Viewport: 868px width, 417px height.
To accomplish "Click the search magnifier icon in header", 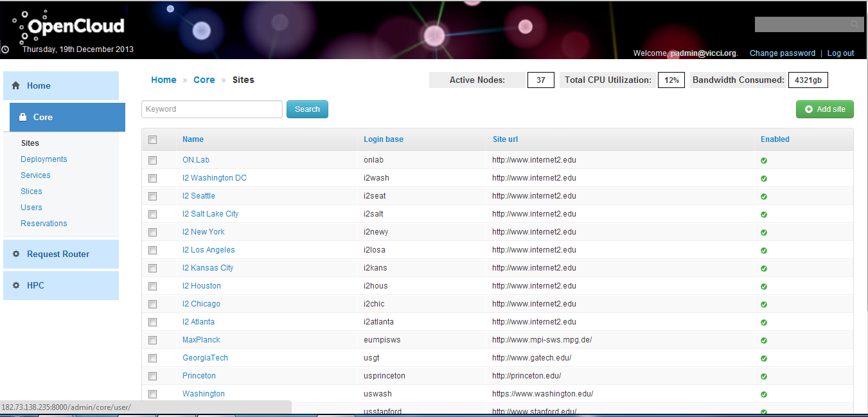I will coord(854,24).
